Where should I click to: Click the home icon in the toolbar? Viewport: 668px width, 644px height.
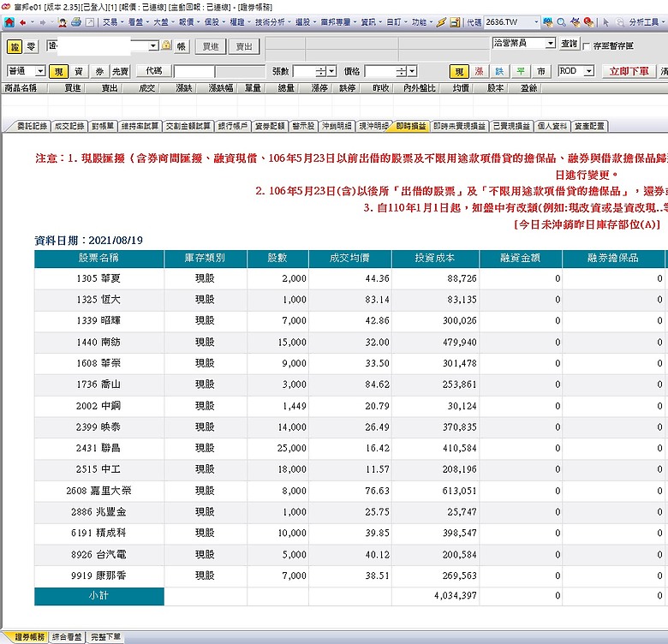click(x=9, y=22)
